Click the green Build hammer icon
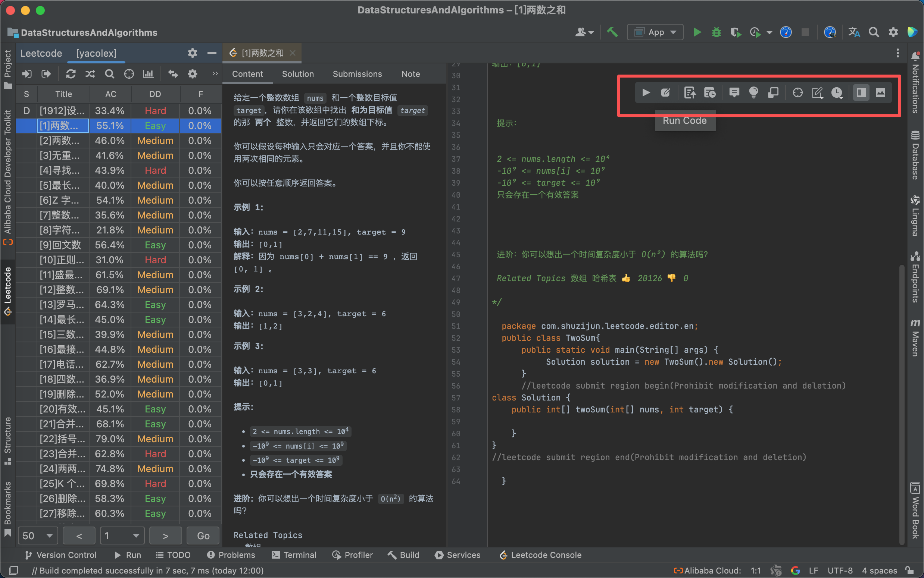 point(612,32)
